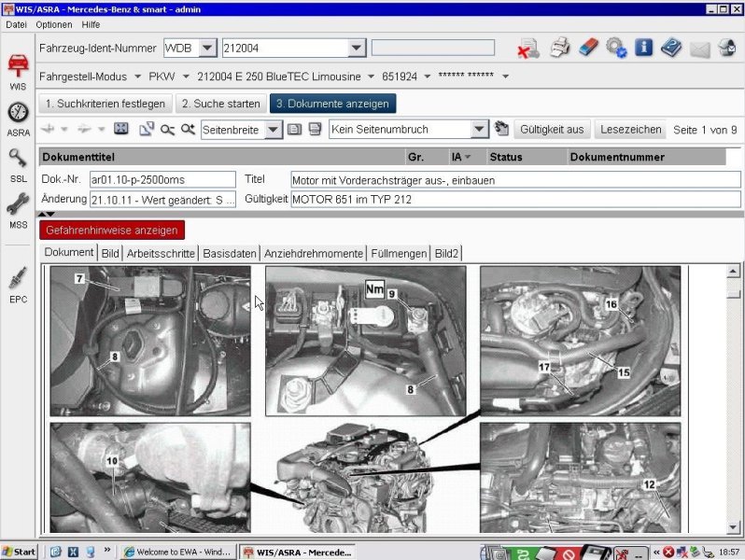The width and height of the screenshot is (745, 560).
Task: Show Gefahrenhinweise anzeigen red button
Action: coord(112,230)
